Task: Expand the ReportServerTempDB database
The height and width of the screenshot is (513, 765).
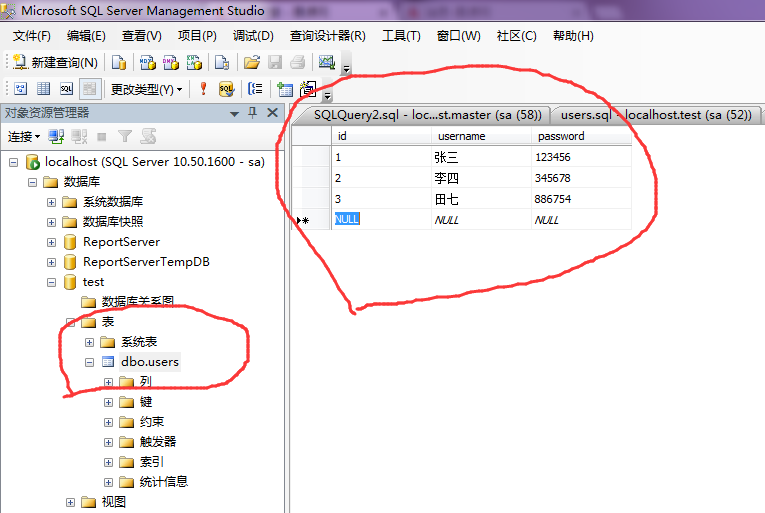Action: click(51, 262)
